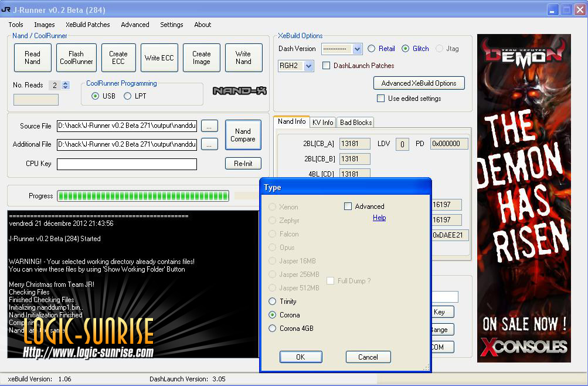Expand the RGH2 dropdown
588x386 pixels.
pyautogui.click(x=308, y=66)
